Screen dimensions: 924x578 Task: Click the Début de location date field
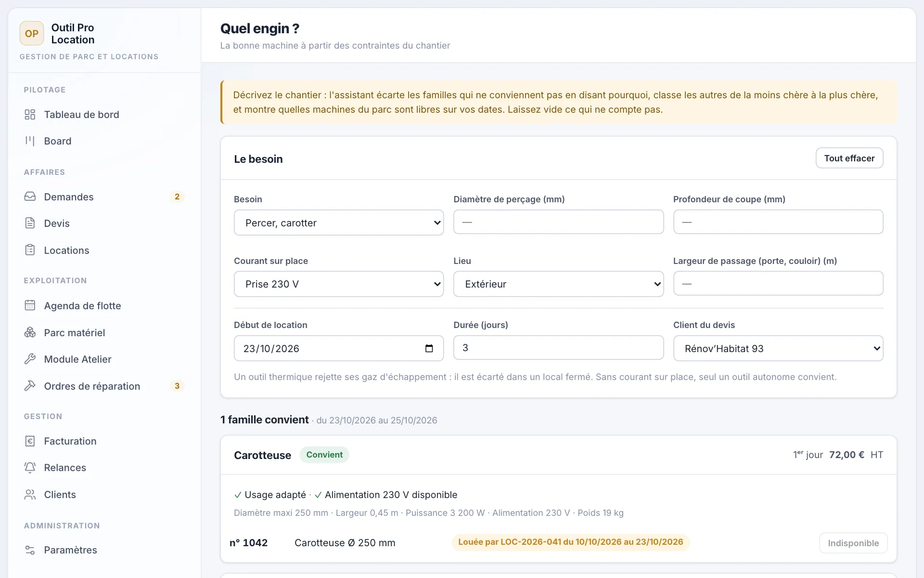click(x=339, y=348)
